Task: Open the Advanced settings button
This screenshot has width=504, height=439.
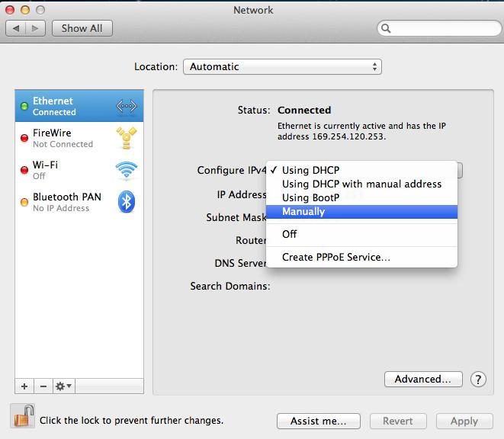Action: [x=423, y=380]
